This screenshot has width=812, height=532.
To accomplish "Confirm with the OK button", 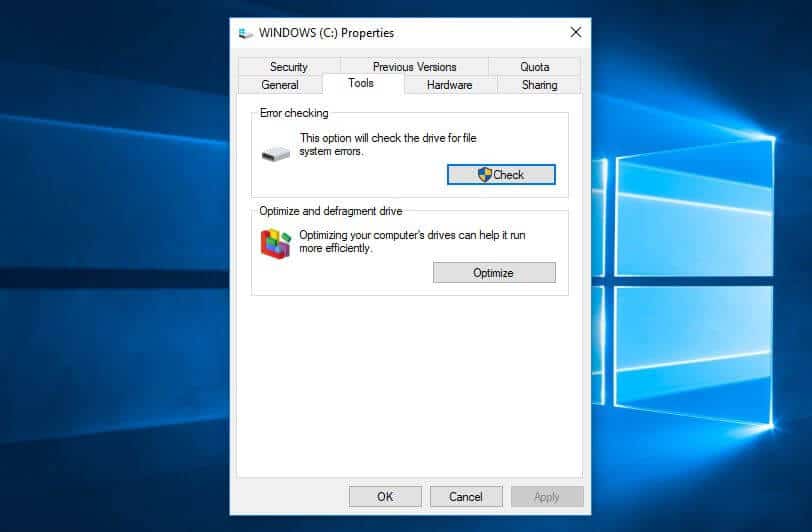I will click(385, 497).
